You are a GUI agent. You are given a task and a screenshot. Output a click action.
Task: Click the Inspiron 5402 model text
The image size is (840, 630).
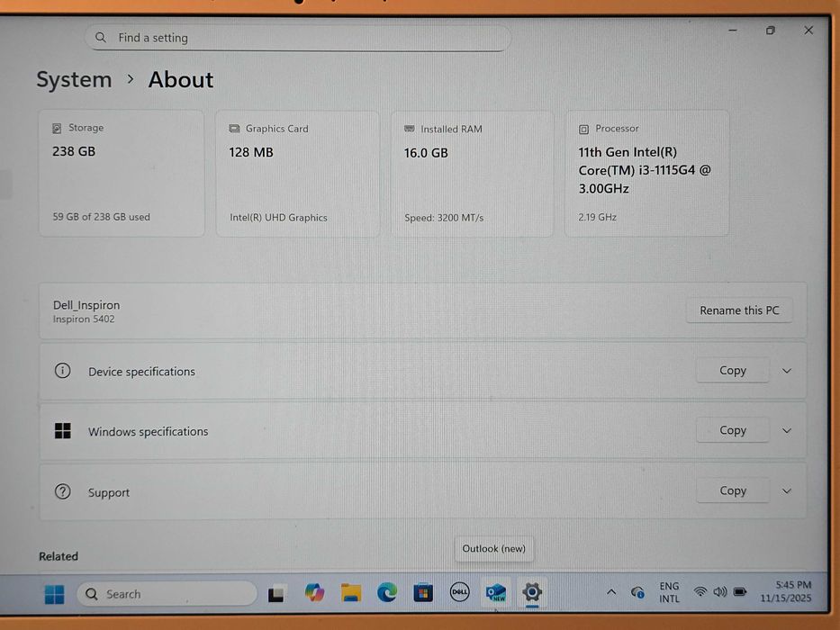pos(84,319)
